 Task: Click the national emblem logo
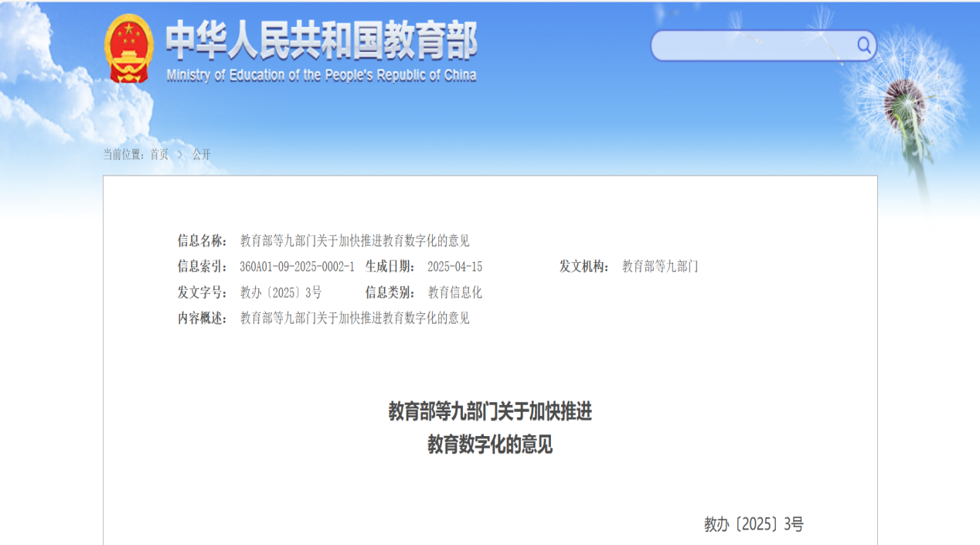128,49
